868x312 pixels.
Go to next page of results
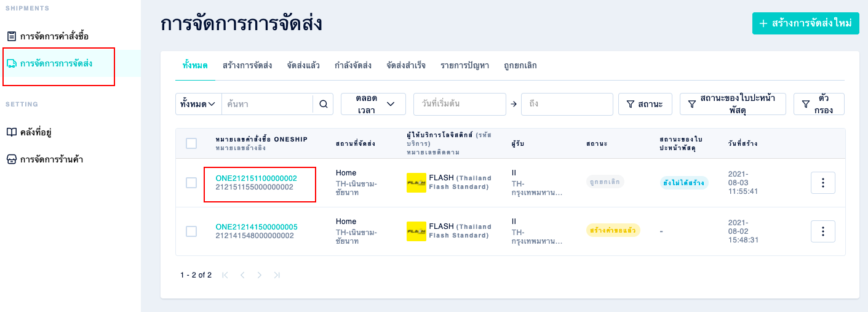(260, 275)
